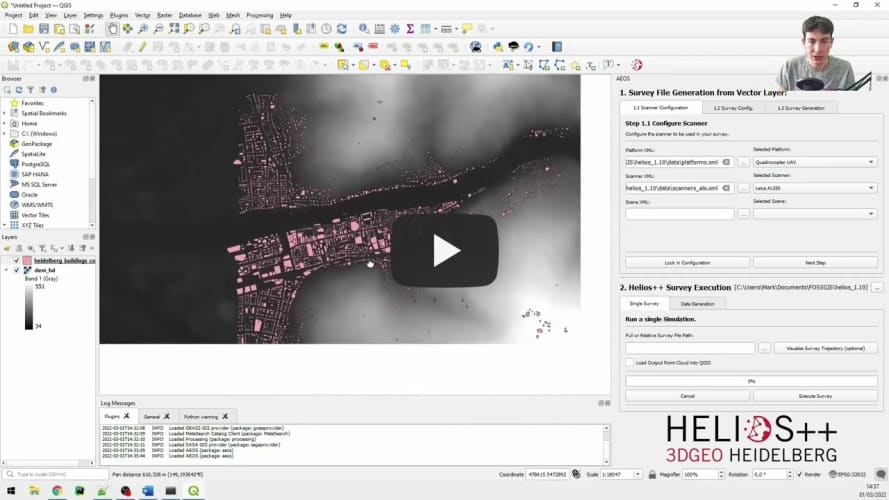Open the Windows Start menu
Viewport: 889px width, 500px height.
click(11, 491)
